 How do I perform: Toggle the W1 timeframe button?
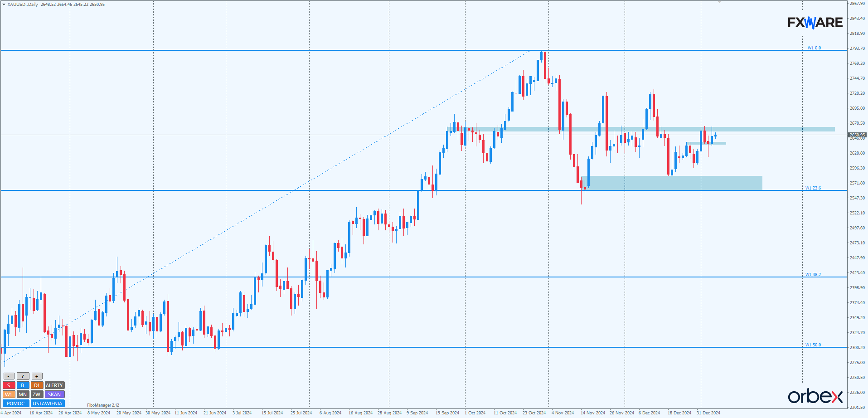coord(9,394)
